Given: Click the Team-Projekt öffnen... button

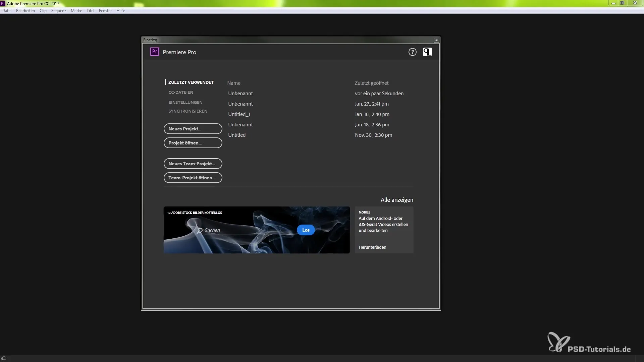Looking at the screenshot, I should (x=193, y=178).
